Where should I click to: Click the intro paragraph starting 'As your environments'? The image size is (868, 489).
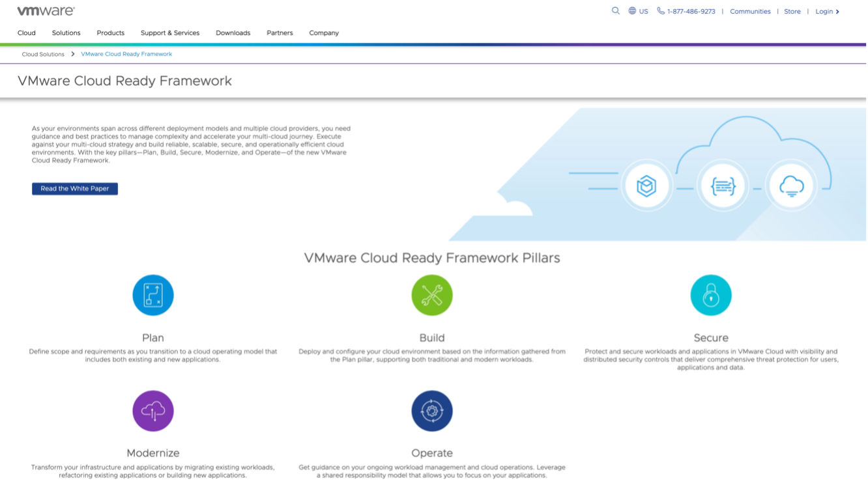point(192,145)
